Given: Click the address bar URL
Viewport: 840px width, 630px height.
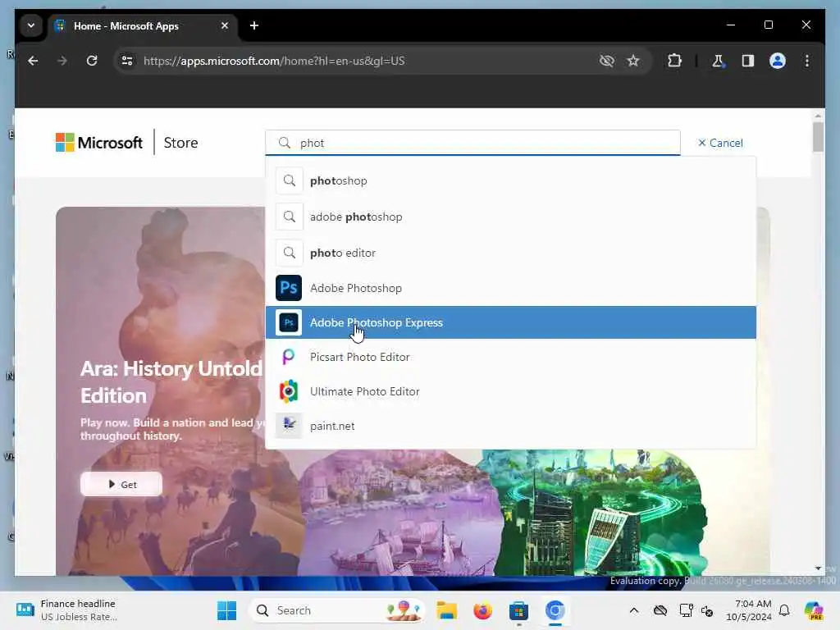Looking at the screenshot, I should coord(274,61).
